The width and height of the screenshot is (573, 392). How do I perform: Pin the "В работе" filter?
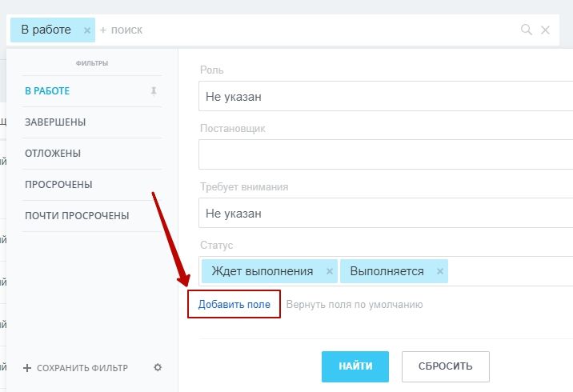[x=154, y=91]
